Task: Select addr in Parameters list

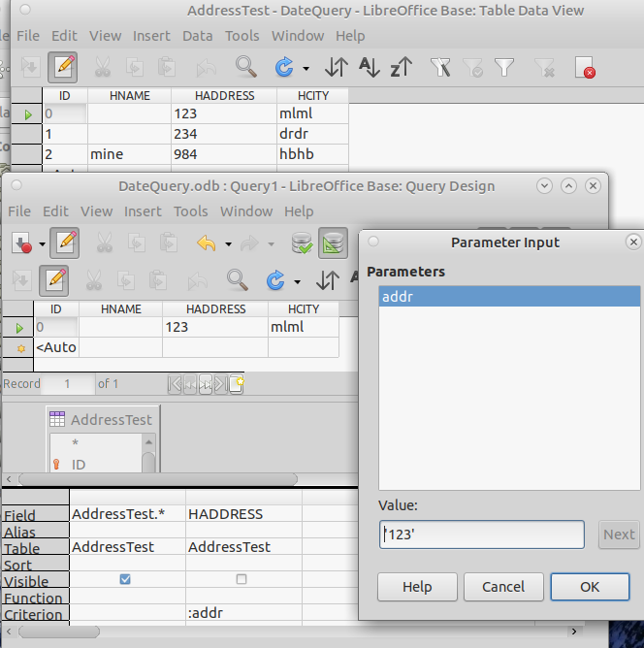Action: (x=509, y=297)
